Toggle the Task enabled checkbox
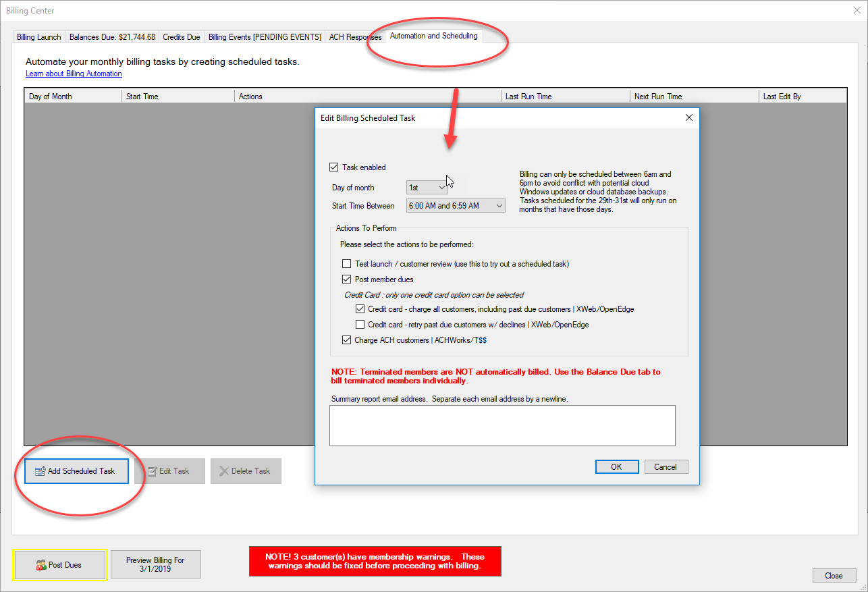 [333, 167]
